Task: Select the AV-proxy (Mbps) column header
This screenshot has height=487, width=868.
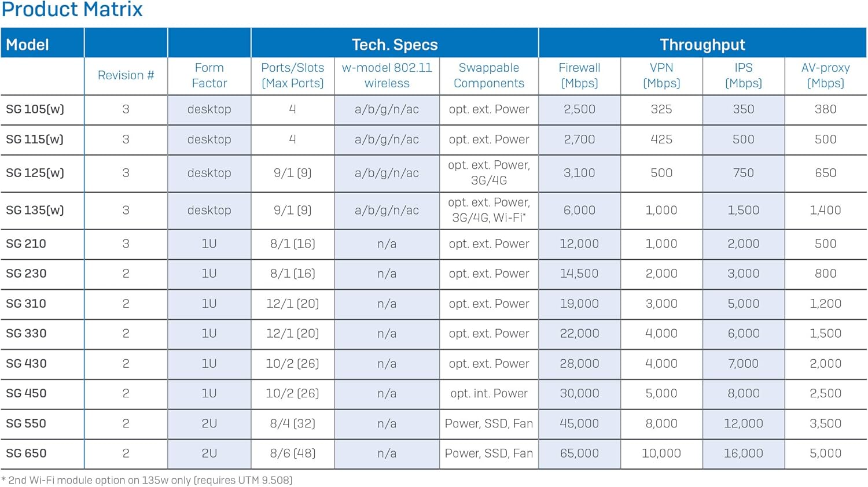Action: [825, 75]
